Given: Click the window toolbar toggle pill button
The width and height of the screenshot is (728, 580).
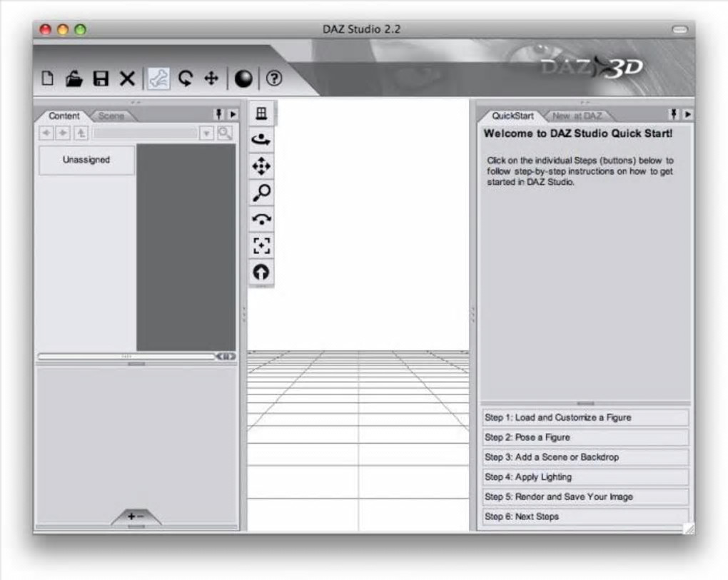Looking at the screenshot, I should tap(679, 30).
